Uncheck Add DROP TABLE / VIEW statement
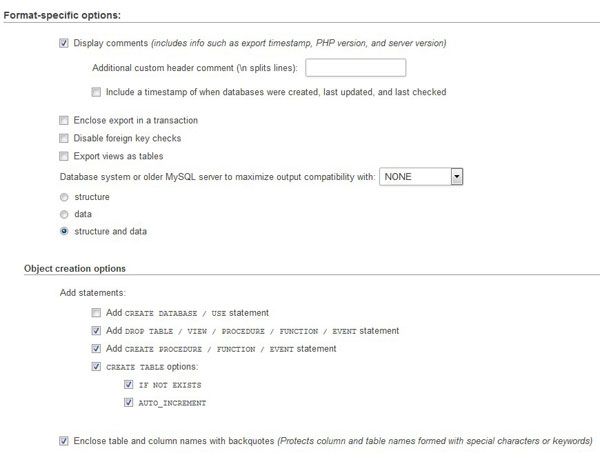The width and height of the screenshot is (600, 462). (x=96, y=331)
